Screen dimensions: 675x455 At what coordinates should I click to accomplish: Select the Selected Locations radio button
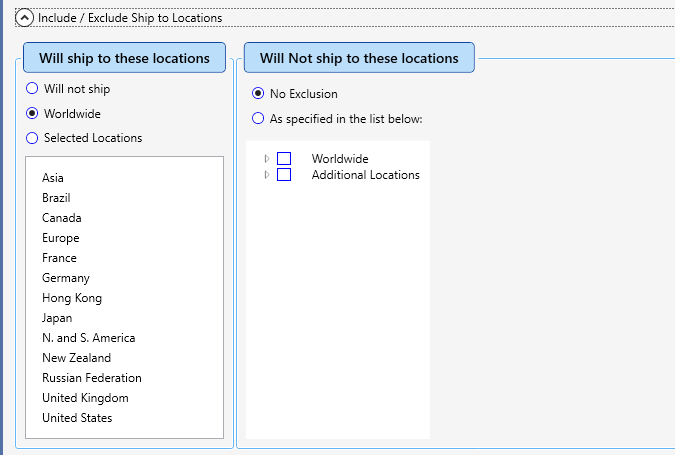point(32,138)
